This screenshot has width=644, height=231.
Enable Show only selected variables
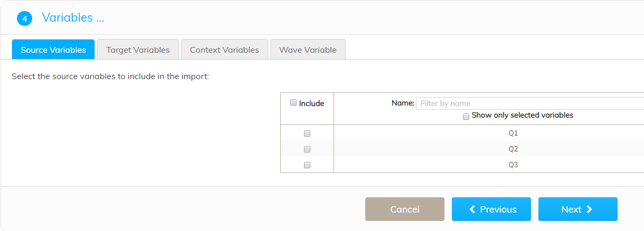466,117
